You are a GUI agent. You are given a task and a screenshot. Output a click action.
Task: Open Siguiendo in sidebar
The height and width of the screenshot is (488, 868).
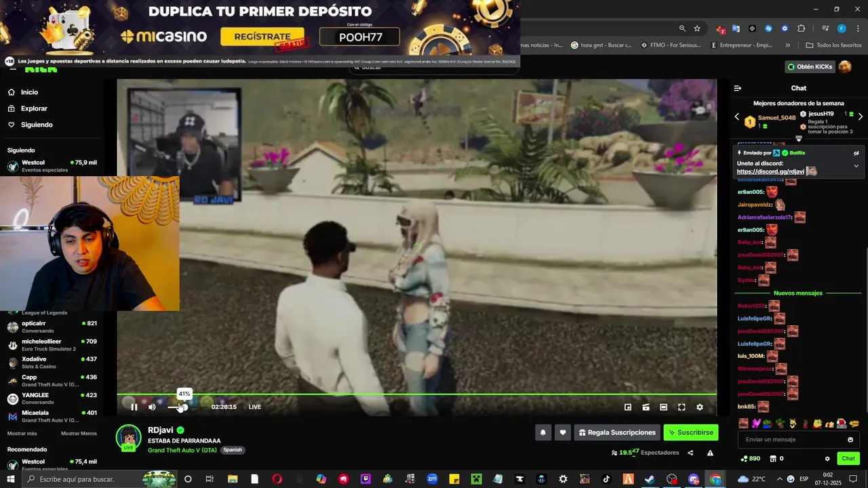[x=37, y=125]
